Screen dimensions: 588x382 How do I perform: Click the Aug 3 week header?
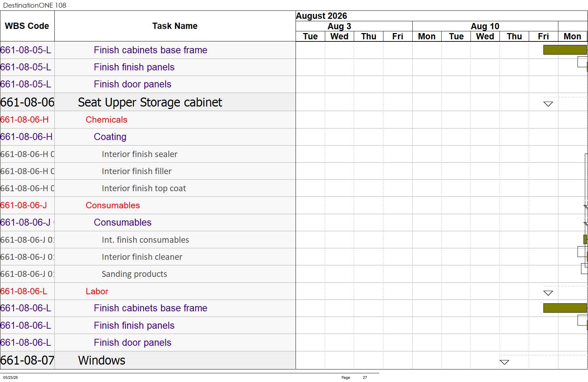click(339, 26)
